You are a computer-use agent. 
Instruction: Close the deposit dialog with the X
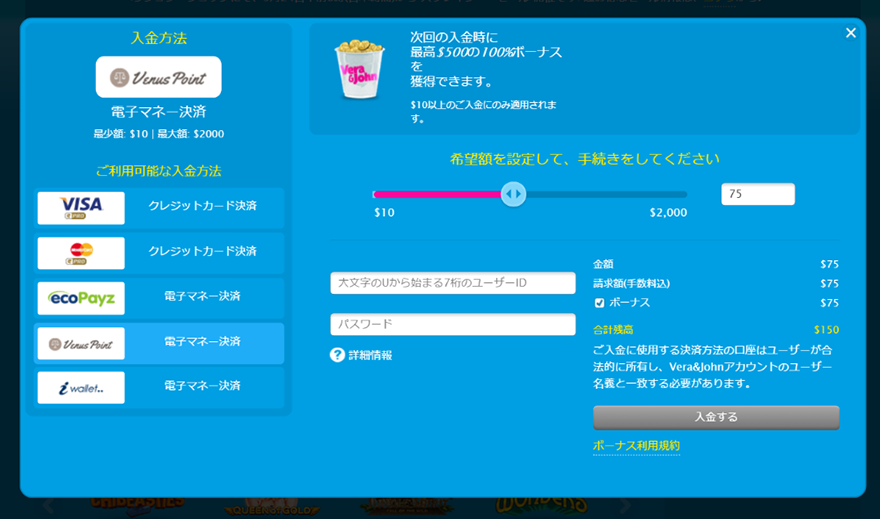(850, 33)
